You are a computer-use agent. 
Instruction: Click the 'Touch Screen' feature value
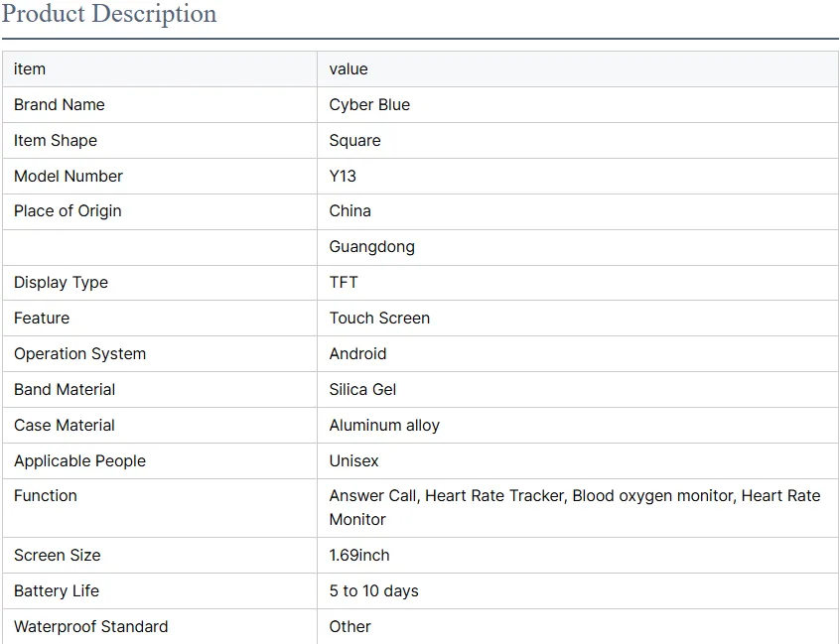point(379,319)
